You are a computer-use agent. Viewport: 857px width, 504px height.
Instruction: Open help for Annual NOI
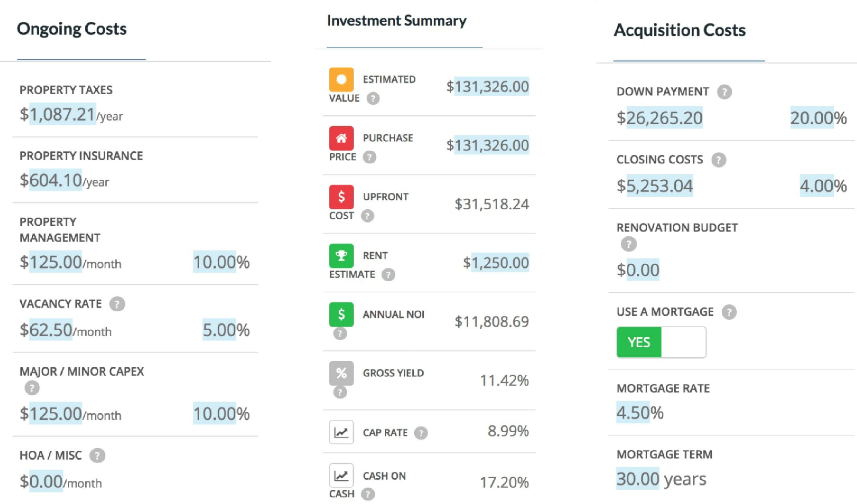(x=340, y=333)
